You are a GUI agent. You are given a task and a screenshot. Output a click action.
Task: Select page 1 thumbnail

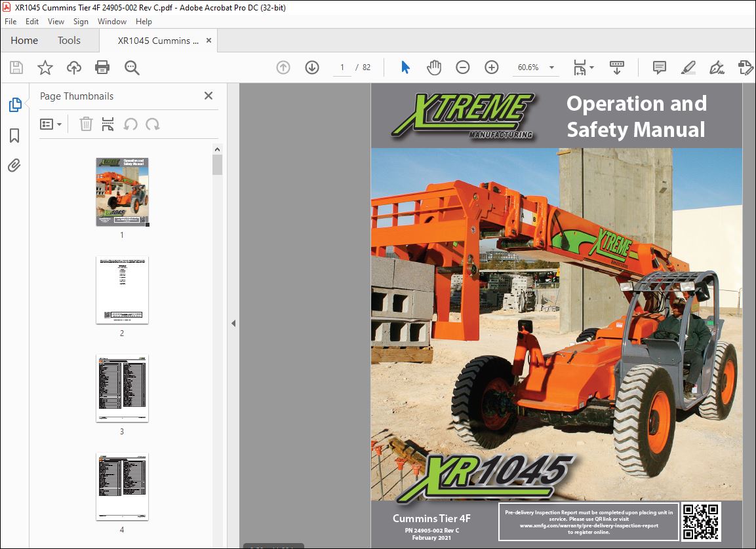click(122, 192)
